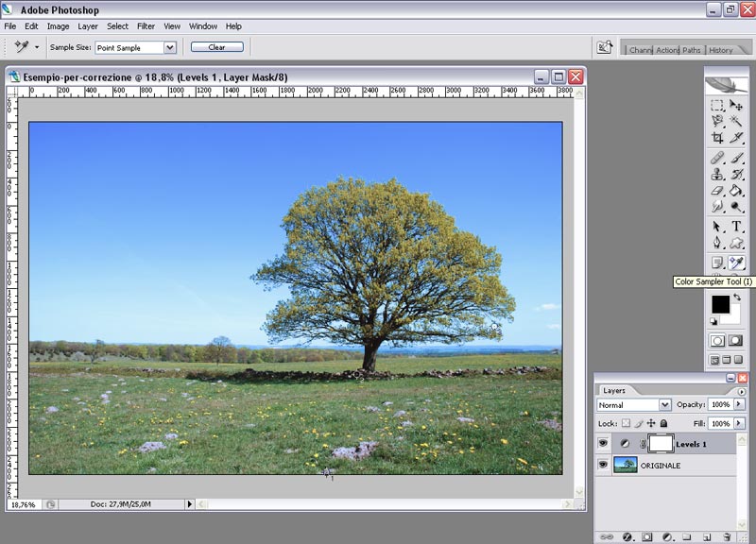This screenshot has height=544, width=756.
Task: Switch to the History tab
Action: [x=720, y=50]
